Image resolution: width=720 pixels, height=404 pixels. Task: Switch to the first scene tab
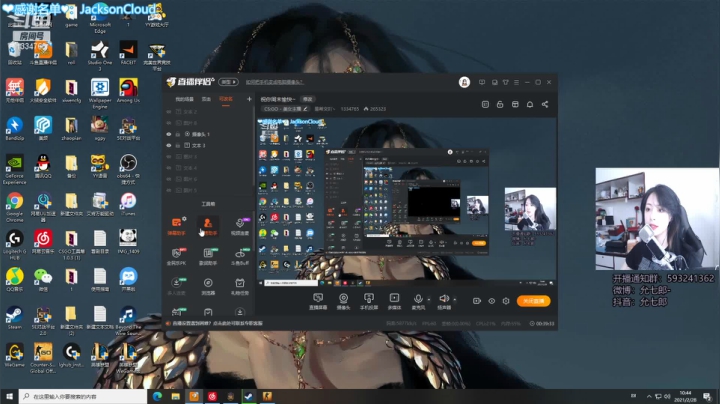pos(184,99)
